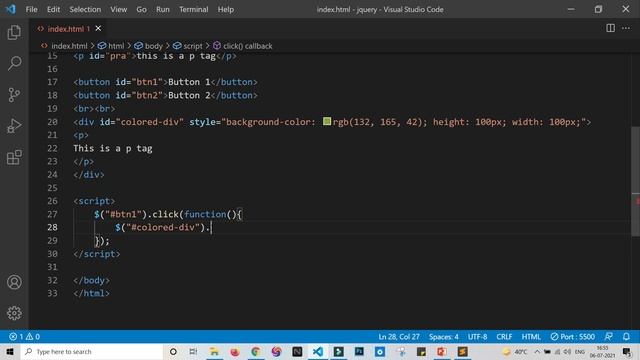Show hidden icons chevron in system tray

(x=537, y=351)
